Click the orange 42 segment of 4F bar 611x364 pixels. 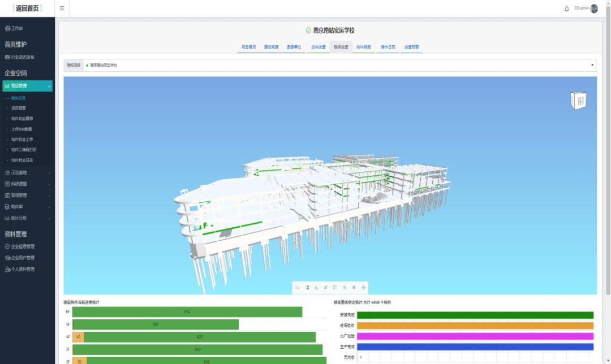click(78, 337)
